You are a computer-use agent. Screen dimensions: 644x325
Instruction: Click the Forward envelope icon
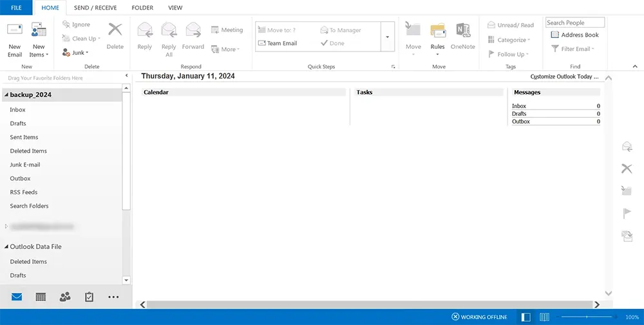(193, 30)
